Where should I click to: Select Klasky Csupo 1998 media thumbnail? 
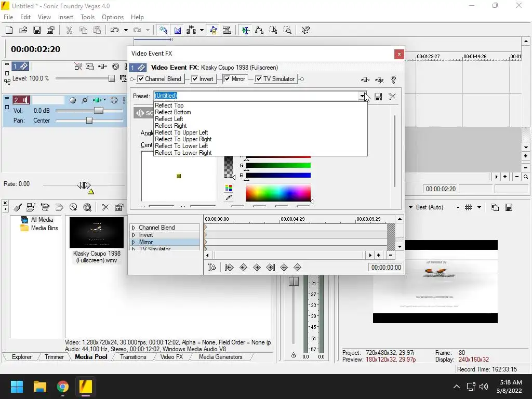click(x=97, y=233)
